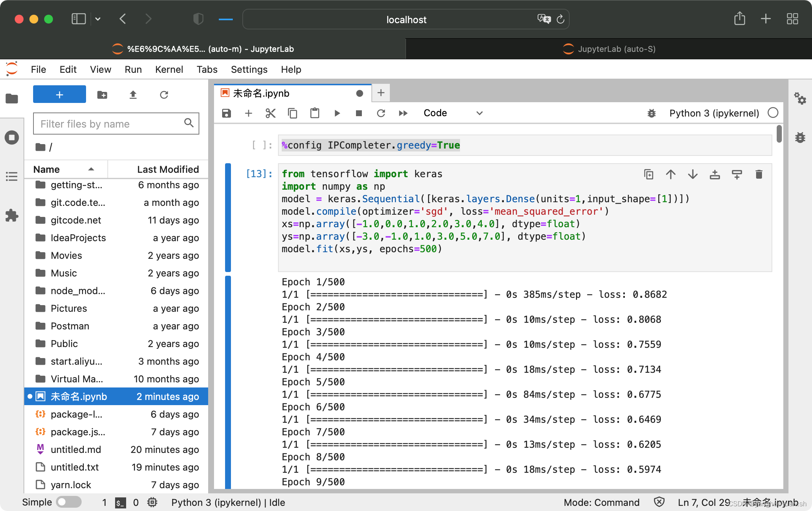Run the selected cell with the play icon

[337, 113]
